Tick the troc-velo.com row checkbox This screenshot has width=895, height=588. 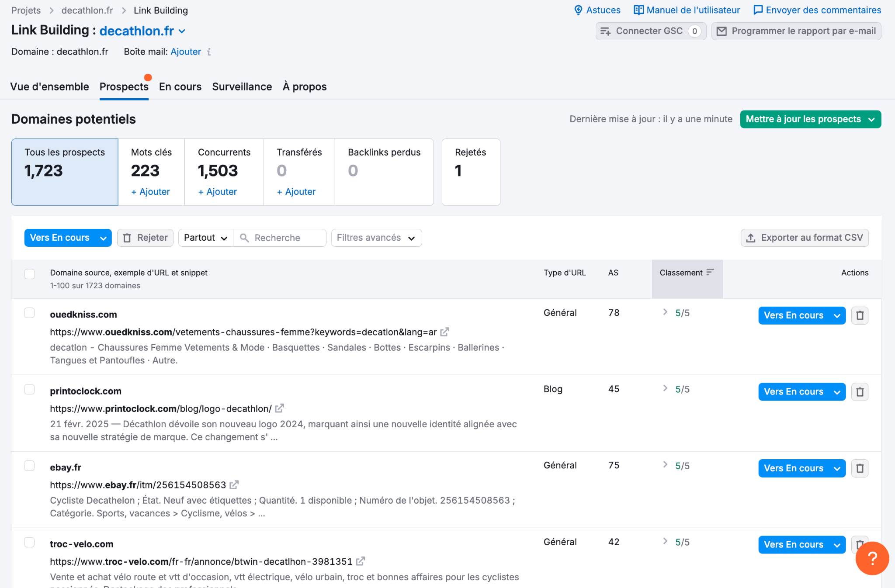30,542
